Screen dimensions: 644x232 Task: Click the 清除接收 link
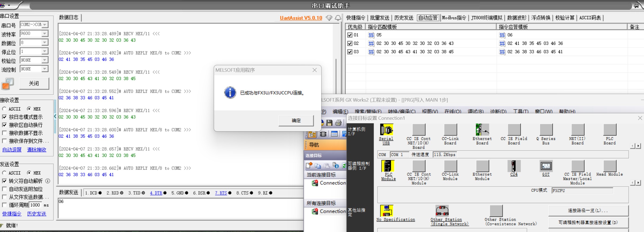coord(37,150)
